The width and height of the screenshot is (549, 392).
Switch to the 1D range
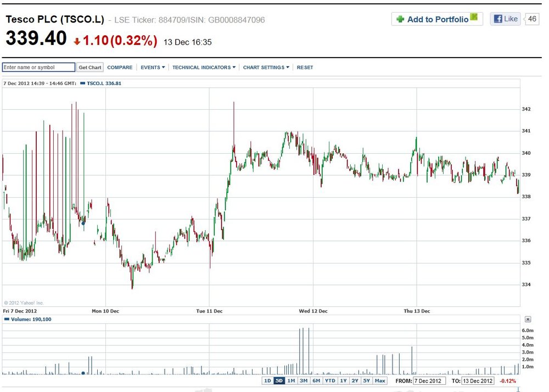267,381
